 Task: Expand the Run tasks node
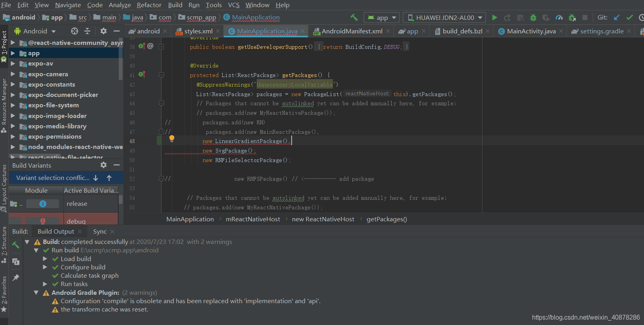click(45, 284)
